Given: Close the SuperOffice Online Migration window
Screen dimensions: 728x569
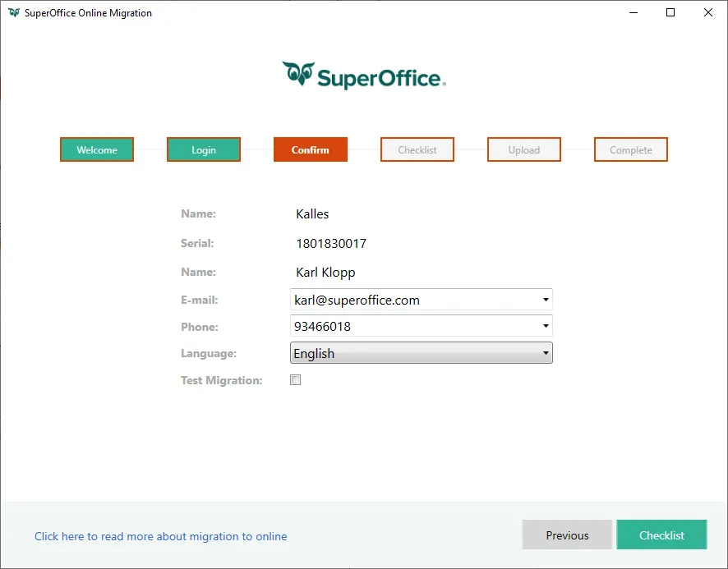Looking at the screenshot, I should [708, 13].
